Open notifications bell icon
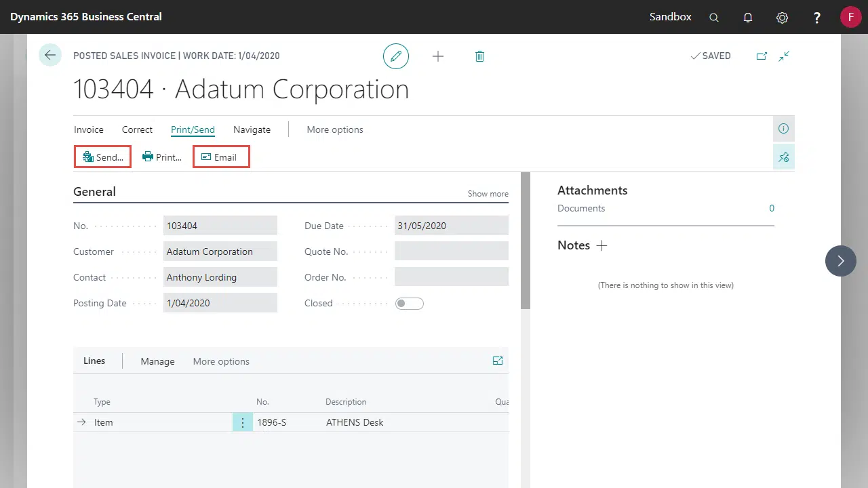Viewport: 868px width, 488px height. (748, 18)
